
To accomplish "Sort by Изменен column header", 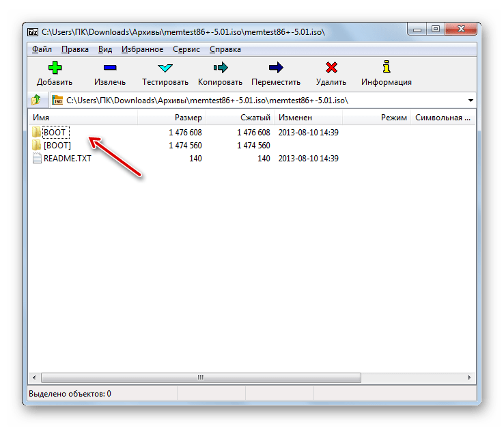I will click(308, 118).
